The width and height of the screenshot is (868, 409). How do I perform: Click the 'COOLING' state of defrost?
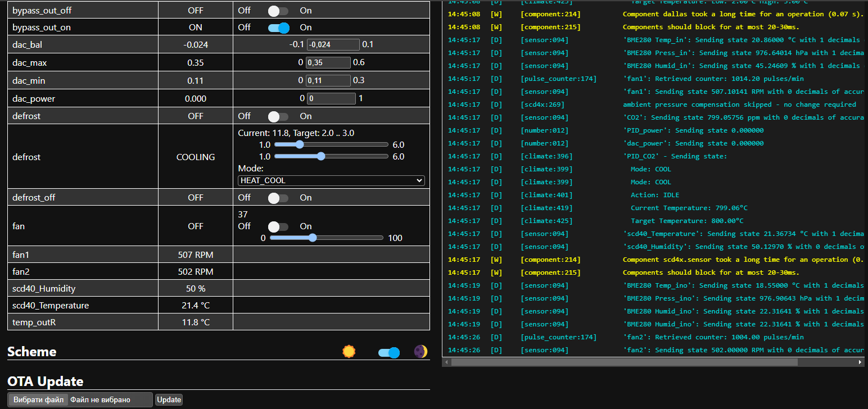click(196, 157)
